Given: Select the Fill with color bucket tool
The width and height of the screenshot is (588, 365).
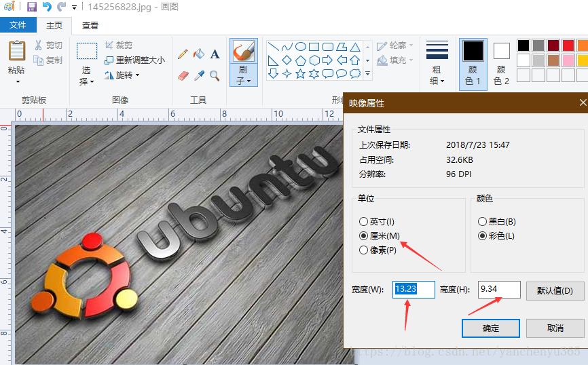Looking at the screenshot, I should coord(199,54).
